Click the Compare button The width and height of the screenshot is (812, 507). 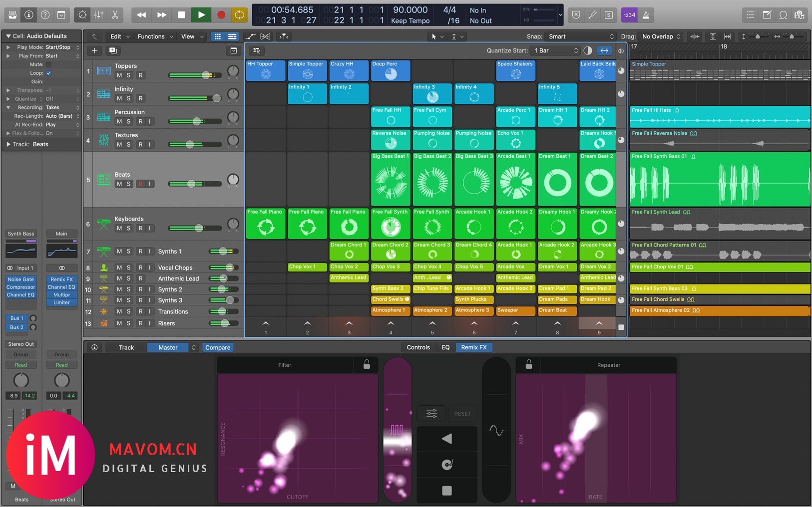click(x=218, y=347)
